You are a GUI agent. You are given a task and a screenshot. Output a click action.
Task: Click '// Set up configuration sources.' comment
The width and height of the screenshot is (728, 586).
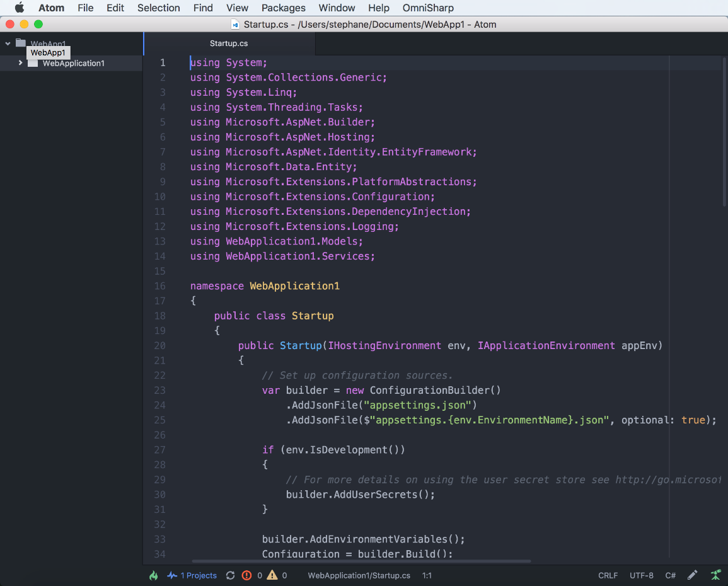click(357, 376)
